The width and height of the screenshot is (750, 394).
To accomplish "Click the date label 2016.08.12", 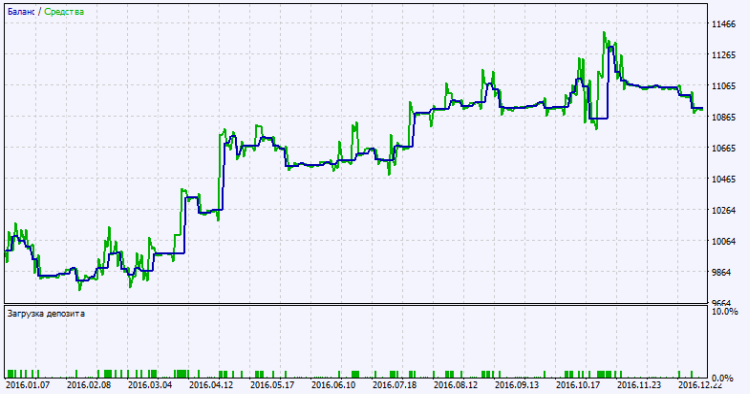I will click(456, 385).
